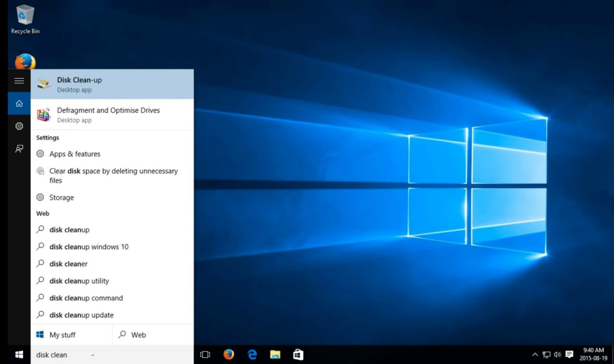Select Clear disk space by deleting unnecessary files
This screenshot has width=614, height=364.
click(x=113, y=175)
